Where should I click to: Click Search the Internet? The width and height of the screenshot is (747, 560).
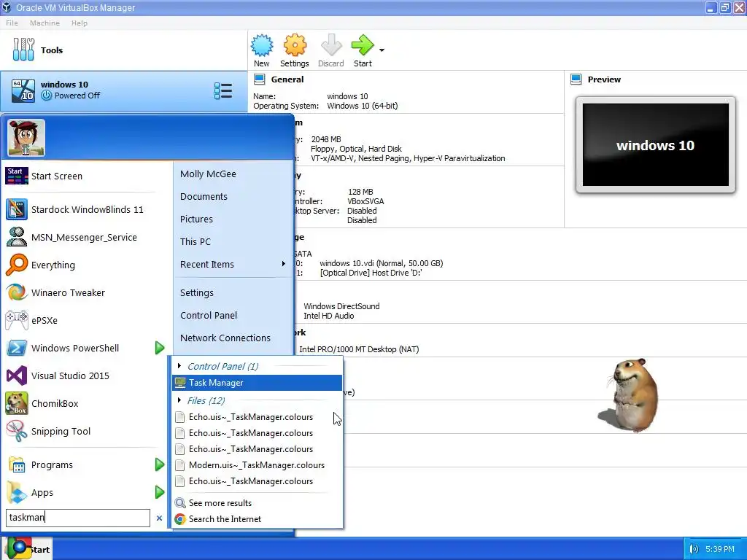click(258, 519)
